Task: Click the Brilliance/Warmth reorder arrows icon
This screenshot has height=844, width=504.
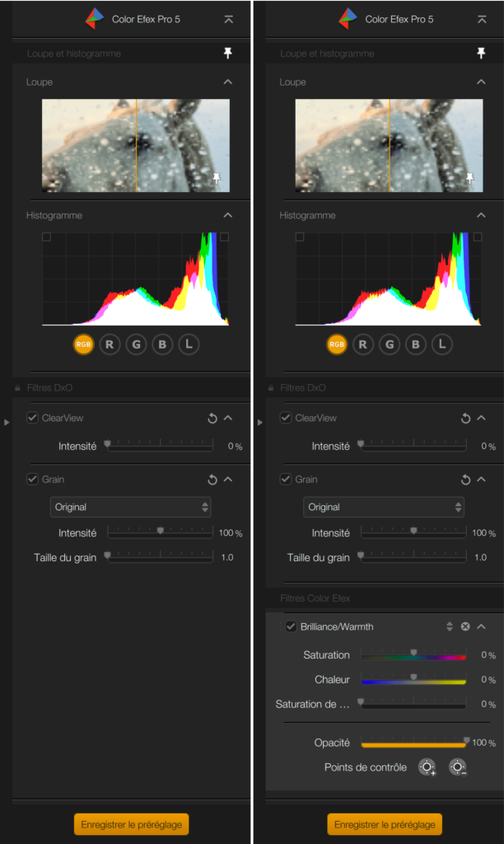Action: pyautogui.click(x=450, y=626)
